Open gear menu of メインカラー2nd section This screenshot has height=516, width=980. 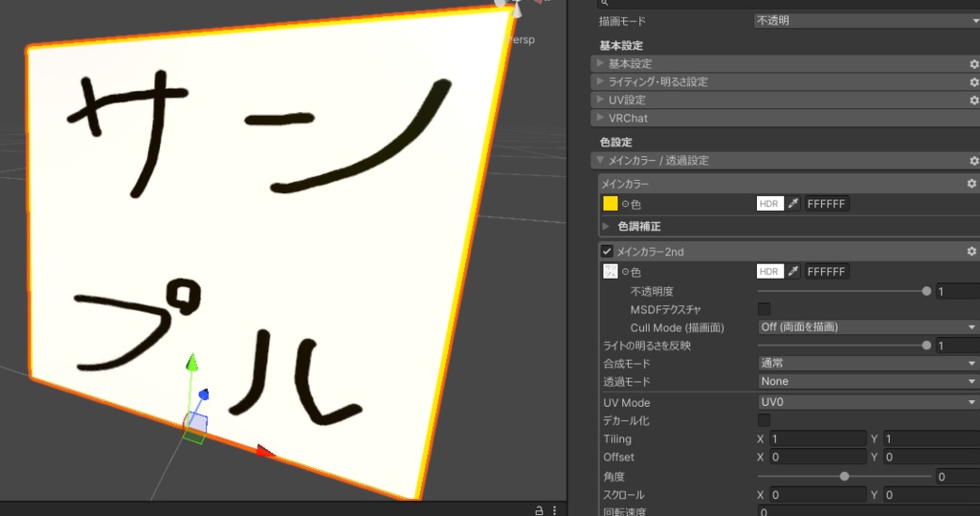(x=971, y=251)
